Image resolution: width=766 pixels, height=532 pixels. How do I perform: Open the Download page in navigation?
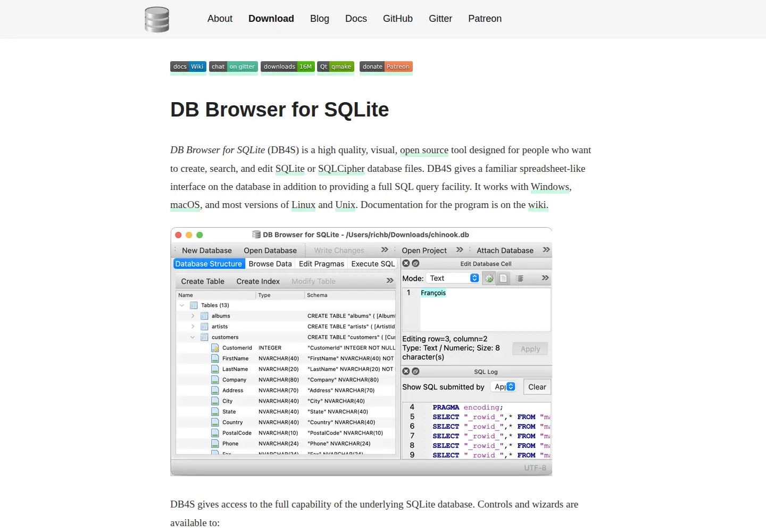click(271, 19)
